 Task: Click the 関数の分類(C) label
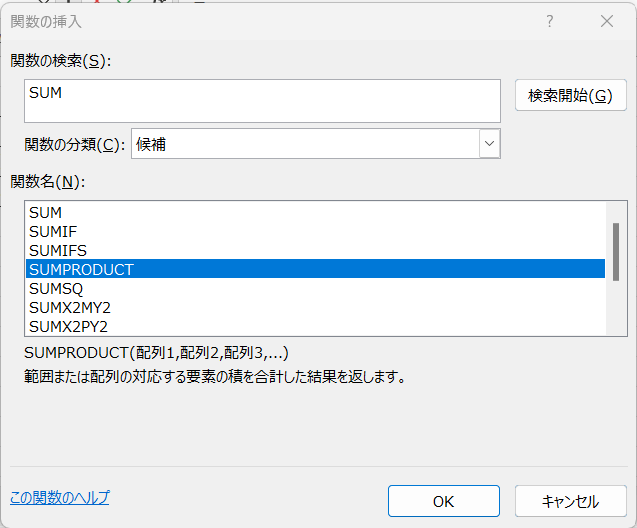[67, 144]
